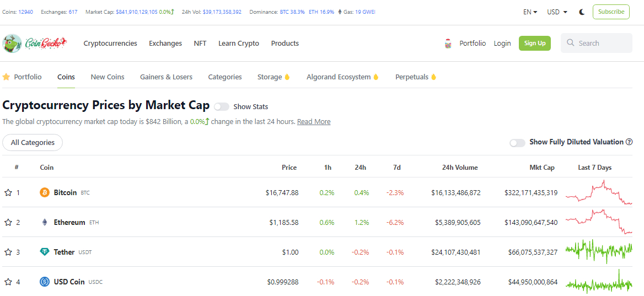Click the fire icon next to Perpetuals

433,77
